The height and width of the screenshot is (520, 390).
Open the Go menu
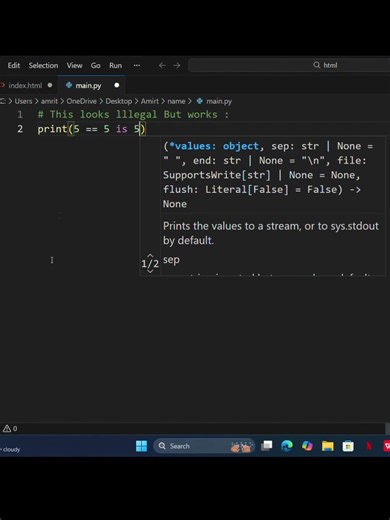pyautogui.click(x=96, y=65)
